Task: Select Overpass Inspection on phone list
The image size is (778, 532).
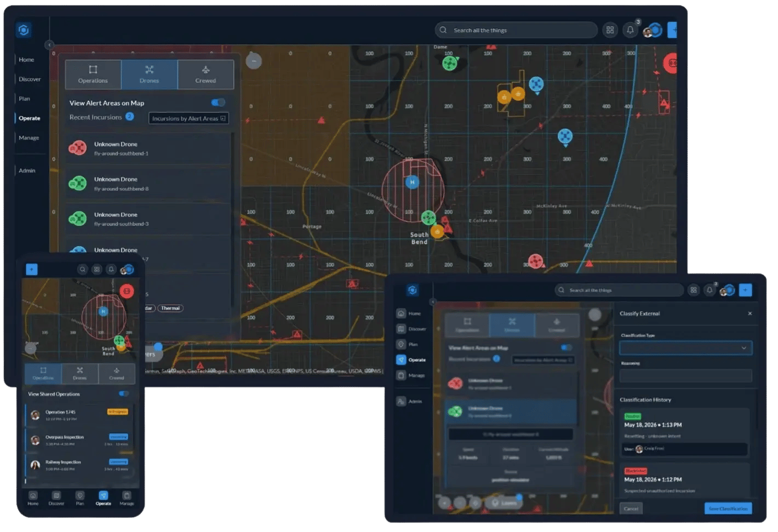Action: 79,440
